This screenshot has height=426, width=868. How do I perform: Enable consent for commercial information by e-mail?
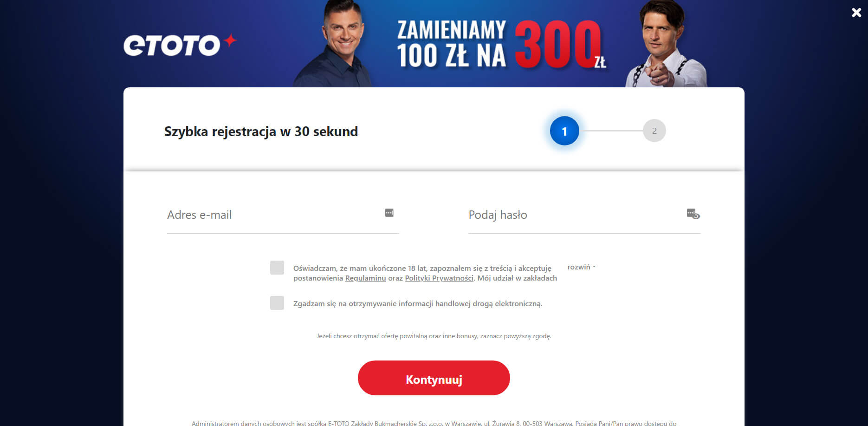(x=277, y=303)
